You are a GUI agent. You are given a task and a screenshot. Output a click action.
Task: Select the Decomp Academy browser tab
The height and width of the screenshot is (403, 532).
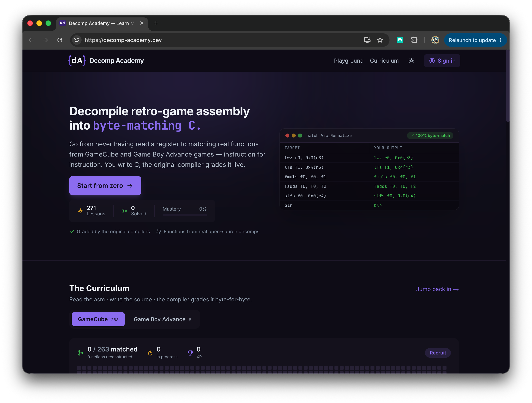102,23
